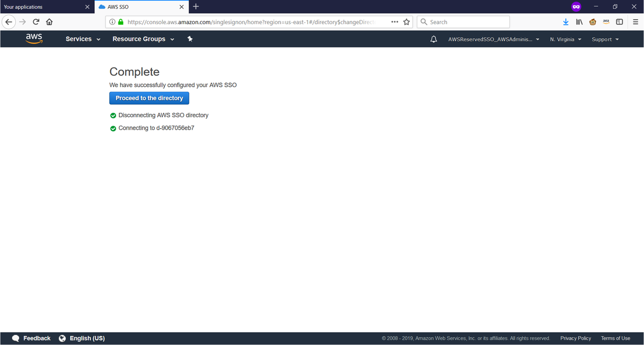Open the AWSReservedSSO account dropdown
The width and height of the screenshot is (644, 345).
(x=494, y=39)
